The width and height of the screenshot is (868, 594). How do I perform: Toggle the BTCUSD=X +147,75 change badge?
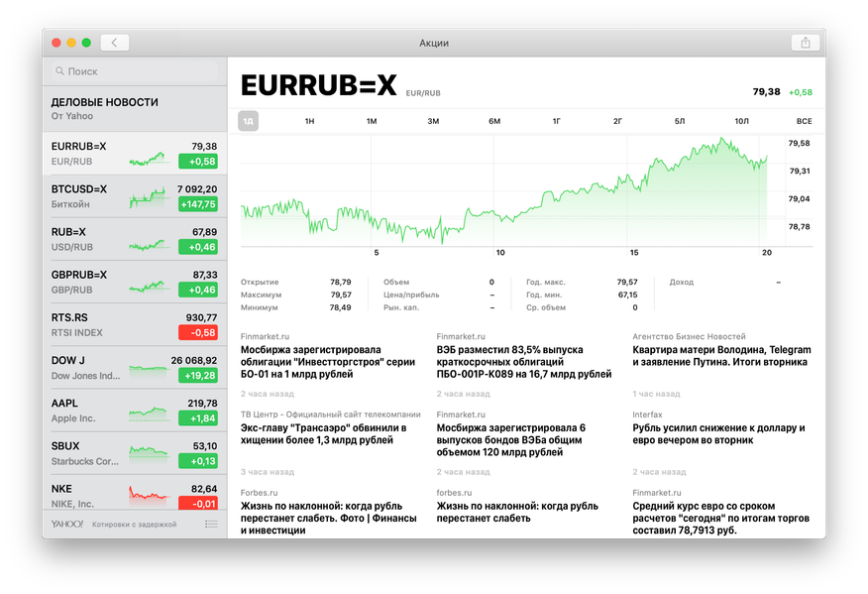pos(198,204)
